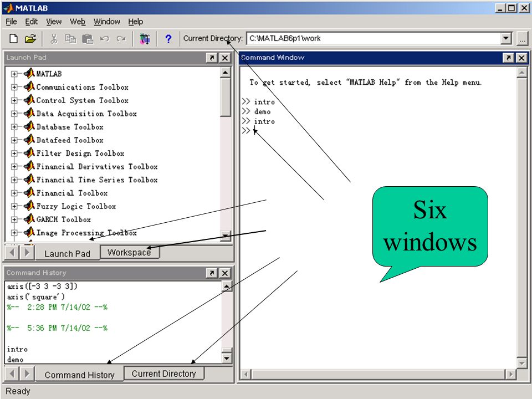Click the Cut scissors icon
This screenshot has height=399, width=532.
point(54,39)
